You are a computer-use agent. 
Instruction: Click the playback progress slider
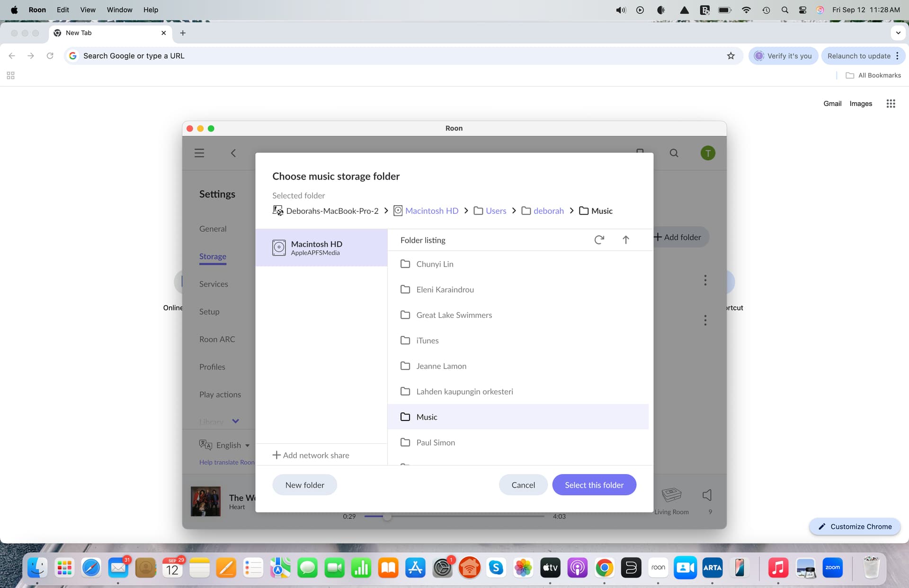(454, 516)
